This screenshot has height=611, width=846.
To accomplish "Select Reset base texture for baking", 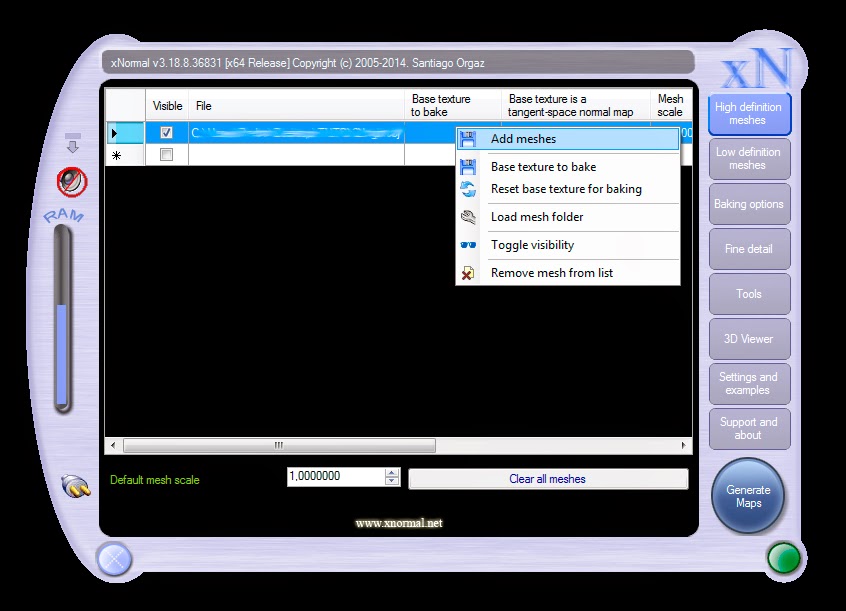I will point(568,189).
